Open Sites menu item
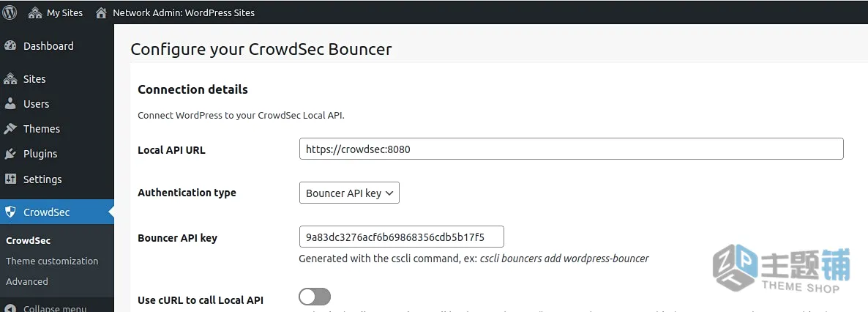 tap(57, 79)
